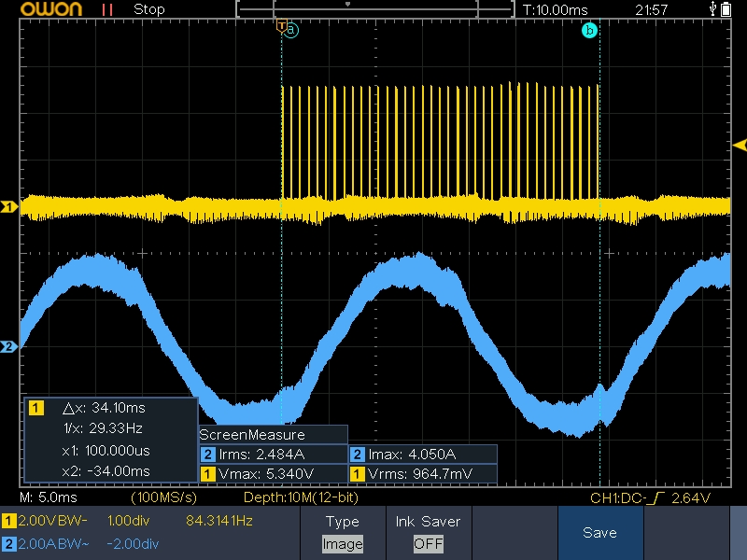Click the Depth:10M(12-bit) readout
This screenshot has width=747, height=560.
tap(301, 497)
